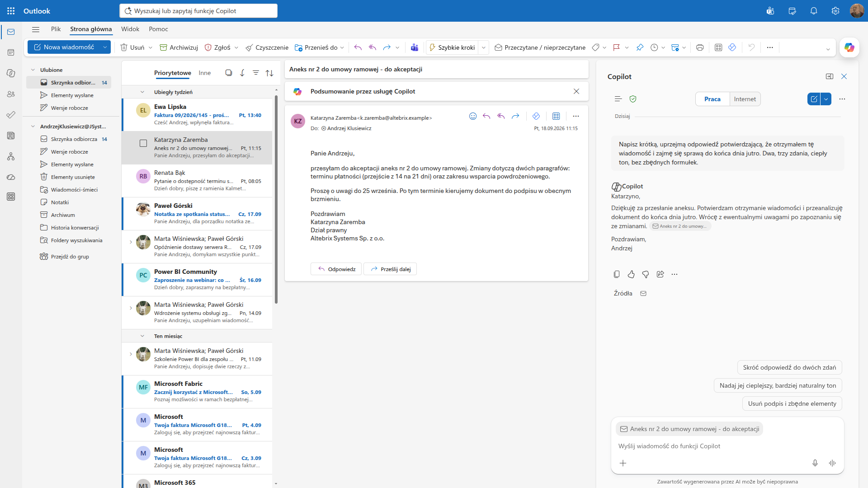
Task: Open the settings gear
Action: tap(835, 11)
